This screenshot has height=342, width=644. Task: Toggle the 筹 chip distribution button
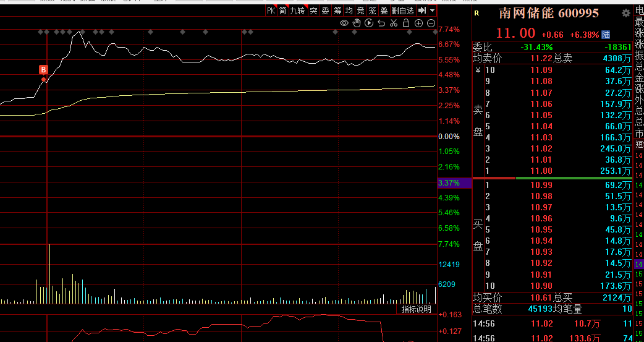[x=337, y=11]
